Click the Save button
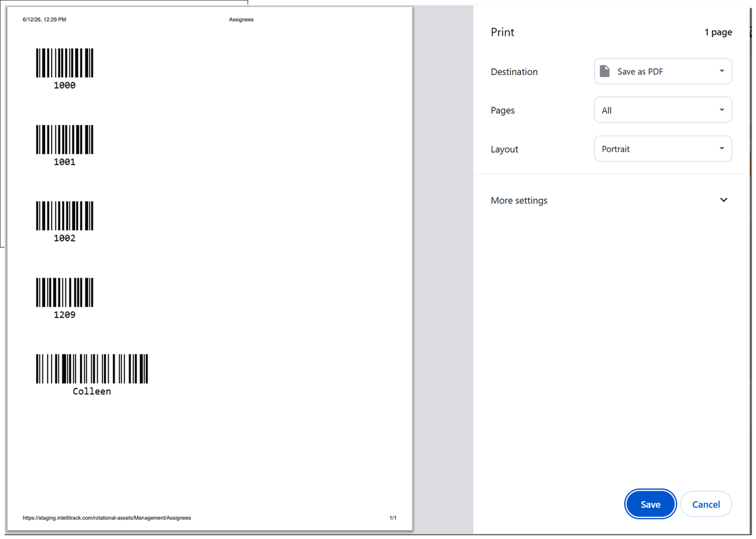The width and height of the screenshot is (756, 539). [x=650, y=504]
